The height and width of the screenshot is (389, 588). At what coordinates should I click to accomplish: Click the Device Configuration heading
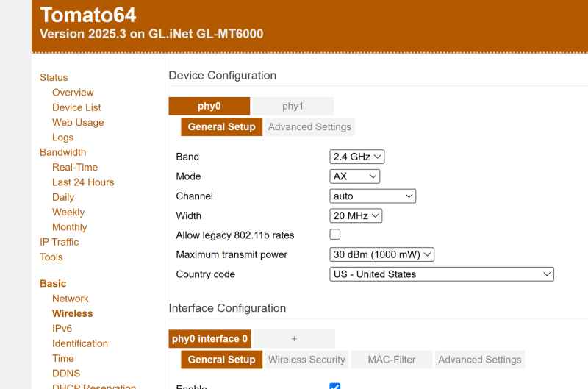(223, 76)
